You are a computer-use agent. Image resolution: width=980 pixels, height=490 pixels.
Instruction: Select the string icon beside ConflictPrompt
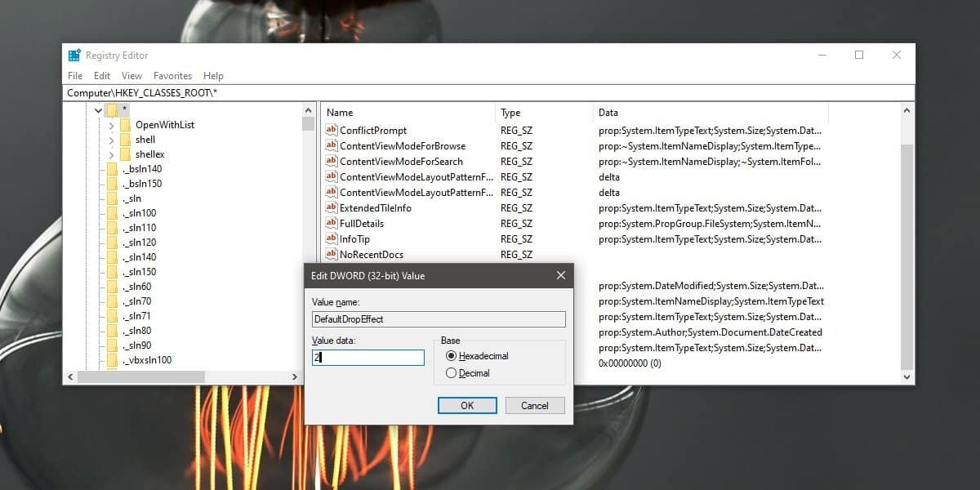[x=332, y=130]
